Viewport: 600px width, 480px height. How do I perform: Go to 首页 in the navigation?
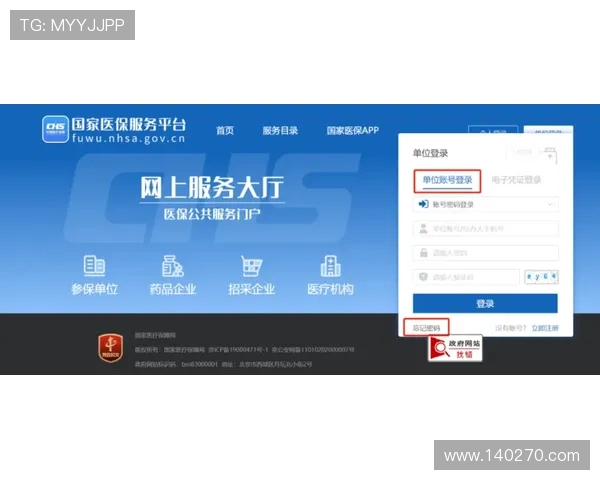(x=225, y=131)
